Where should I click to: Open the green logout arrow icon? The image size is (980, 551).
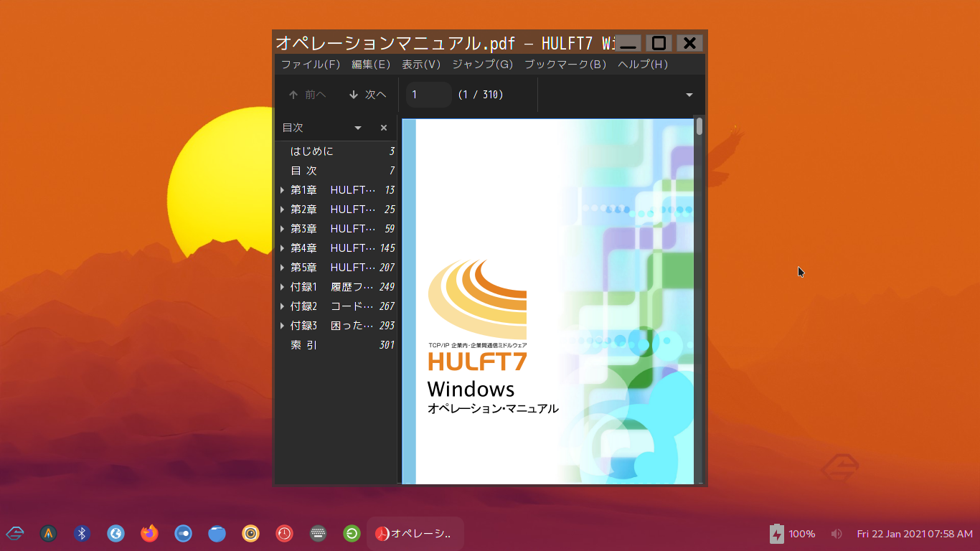coord(352,533)
